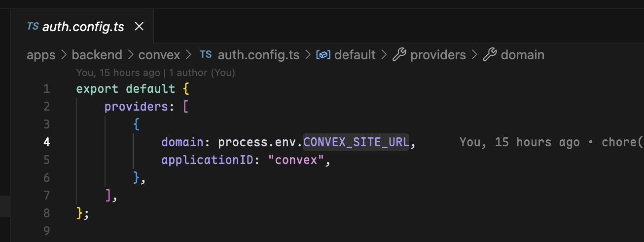The image size is (644, 242).
Task: Open the default breadcrumb symbol
Action: click(355, 55)
